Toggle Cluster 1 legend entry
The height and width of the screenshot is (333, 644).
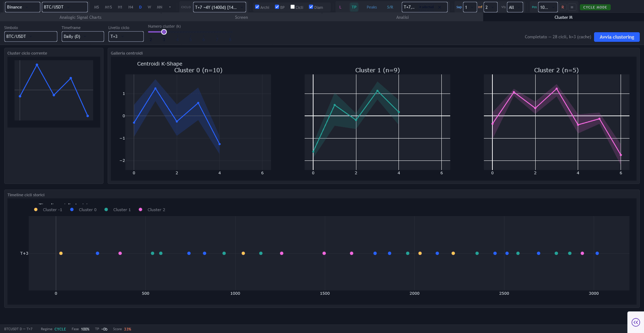tap(118, 210)
